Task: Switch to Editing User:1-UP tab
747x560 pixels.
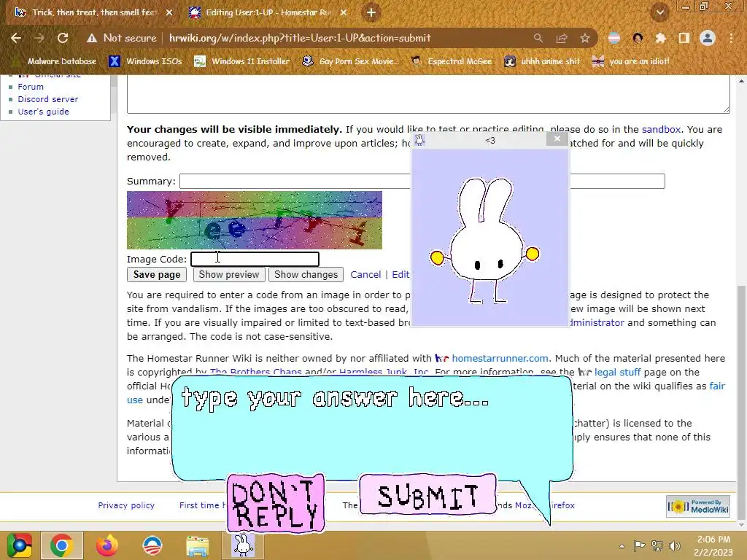Action: [x=268, y=12]
